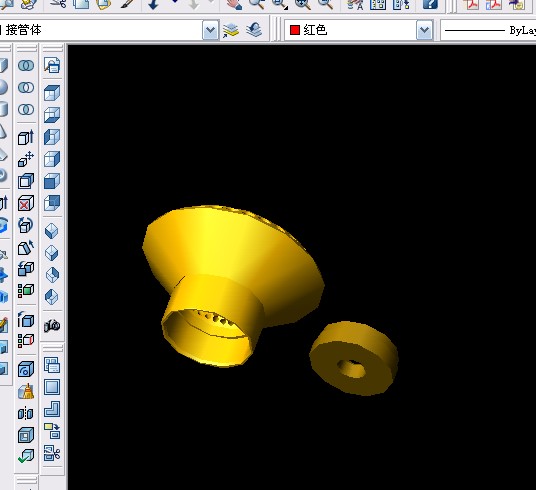Select the Intersect solids tool
536x490 pixels.
click(26, 109)
